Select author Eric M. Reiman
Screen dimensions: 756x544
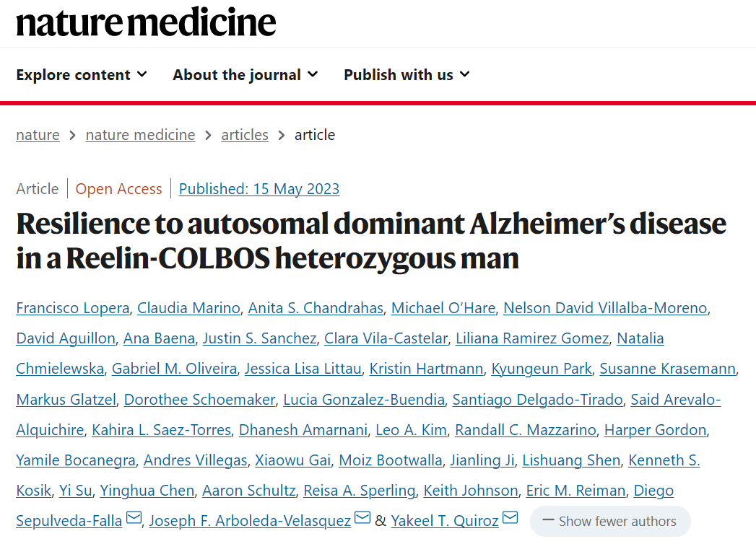point(575,491)
